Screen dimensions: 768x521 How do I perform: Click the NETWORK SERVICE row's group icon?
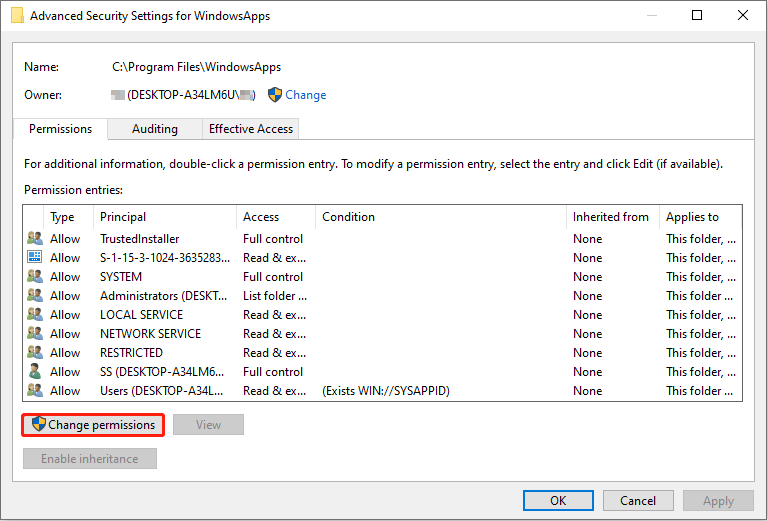click(35, 333)
